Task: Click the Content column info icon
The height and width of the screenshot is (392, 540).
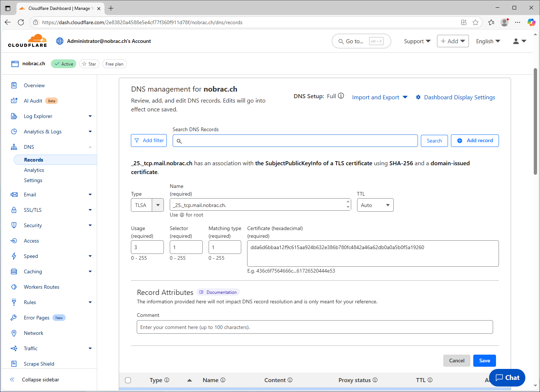Action: (290, 380)
